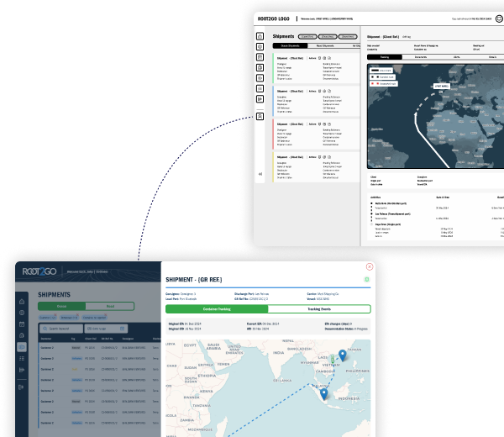504x437 pixels.
Task: Click third action icon on blue-bordered shipment card
Action: click(x=329, y=92)
